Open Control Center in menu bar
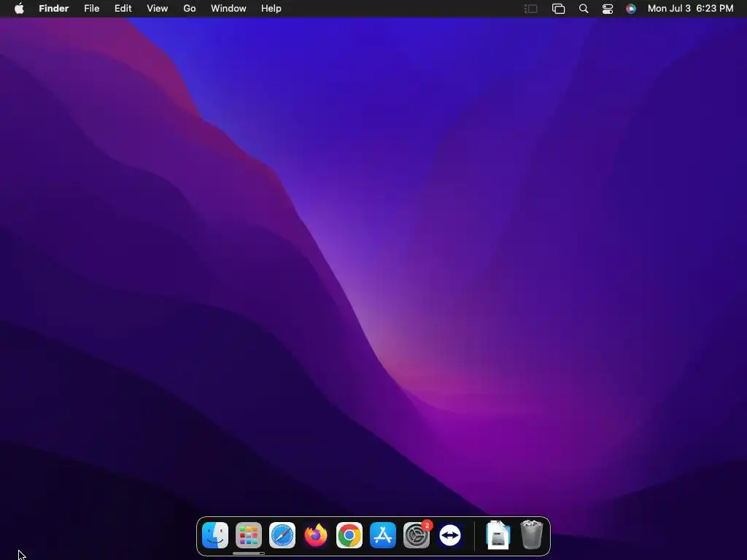The width and height of the screenshot is (747, 560). pos(608,9)
